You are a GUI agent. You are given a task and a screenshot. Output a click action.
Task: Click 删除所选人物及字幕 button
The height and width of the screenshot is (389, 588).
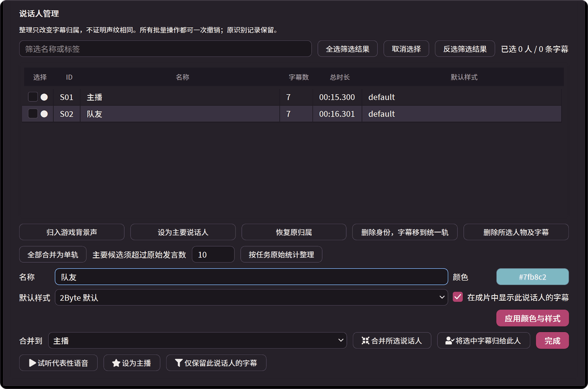pyautogui.click(x=516, y=232)
